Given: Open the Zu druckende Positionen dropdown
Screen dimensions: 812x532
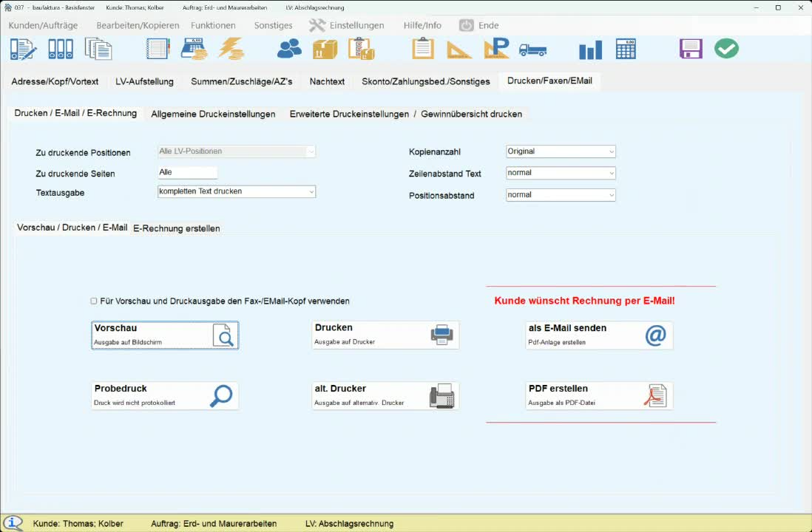Looking at the screenshot, I should 237,151.
